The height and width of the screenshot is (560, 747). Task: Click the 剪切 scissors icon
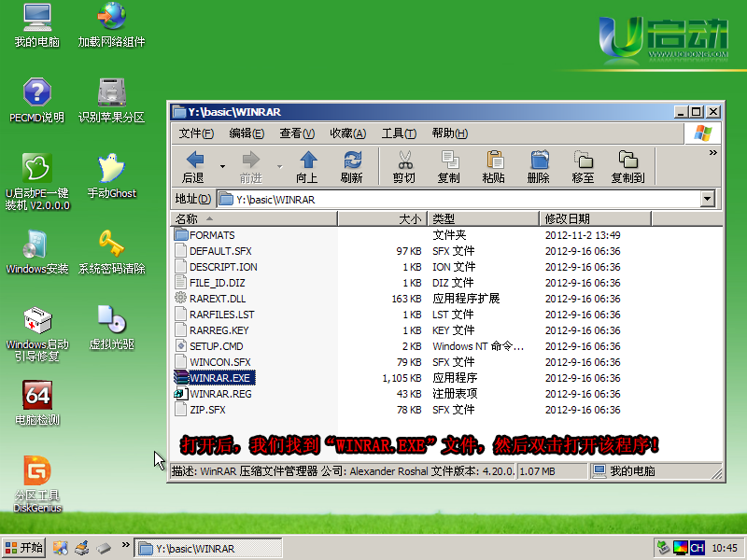[405, 160]
